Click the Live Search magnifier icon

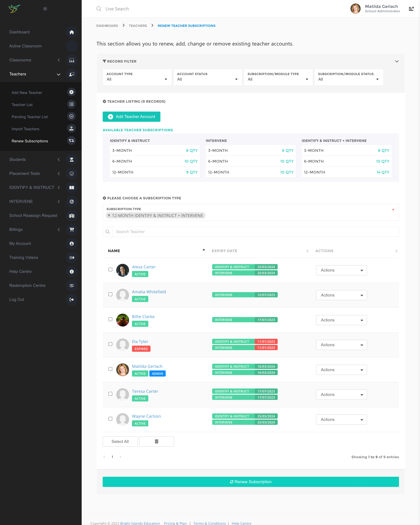99,8
